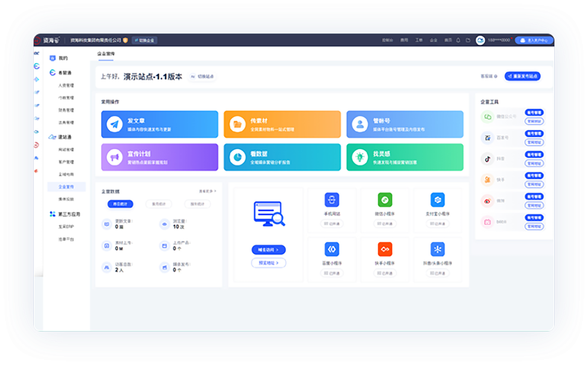Select 企业宣传 in the left sidebar
This screenshot has height=365, width=588.
pyautogui.click(x=66, y=187)
